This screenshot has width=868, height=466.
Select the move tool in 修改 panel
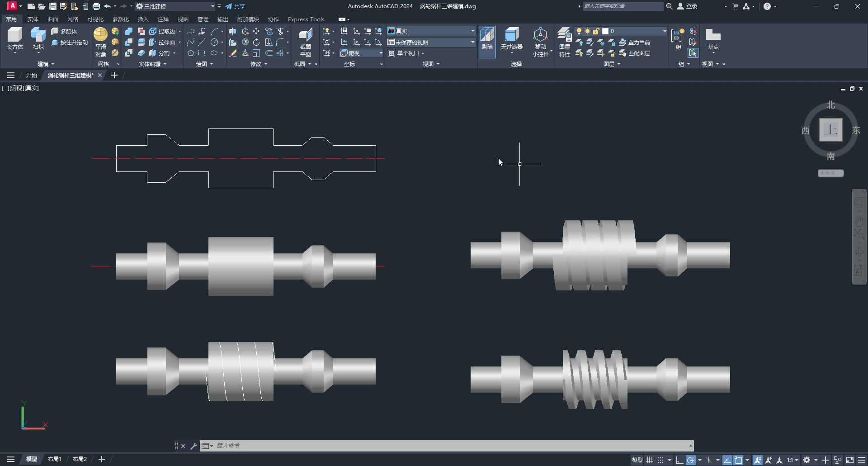point(256,31)
